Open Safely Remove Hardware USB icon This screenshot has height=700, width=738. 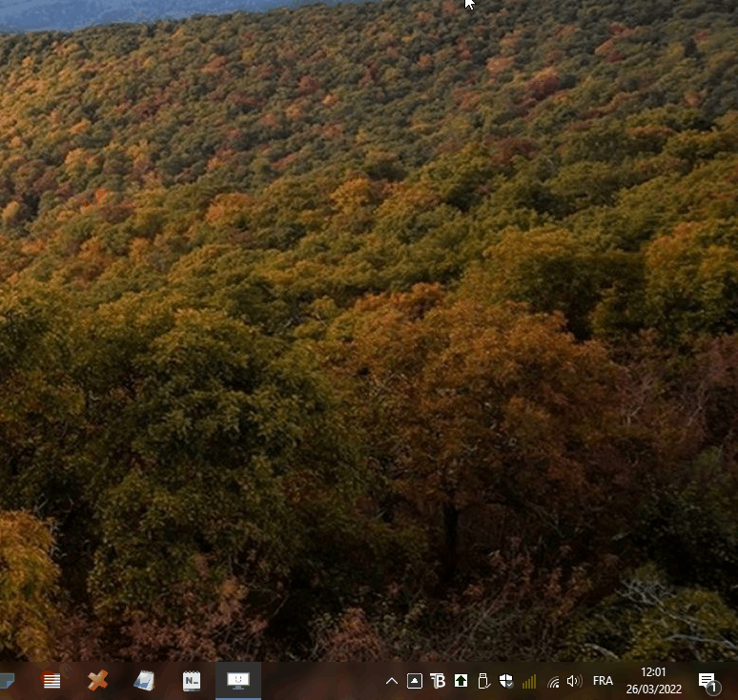pyautogui.click(x=483, y=681)
